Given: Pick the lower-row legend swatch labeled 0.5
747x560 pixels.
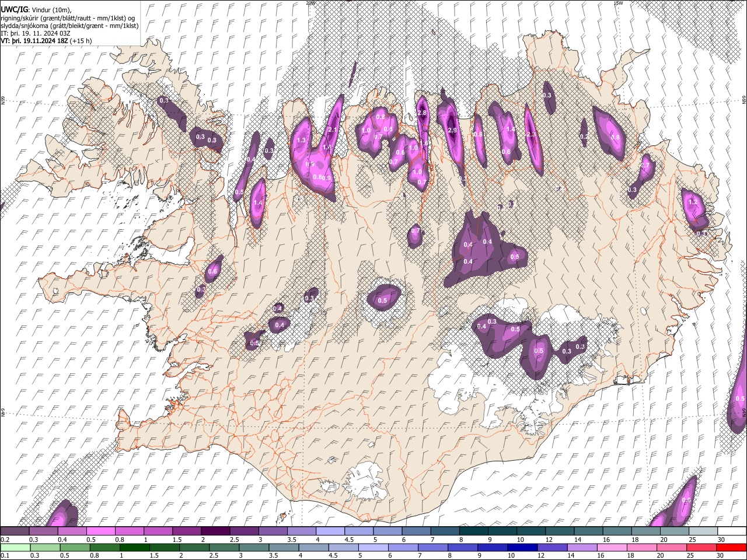Looking at the screenshot, I should pos(74,547).
